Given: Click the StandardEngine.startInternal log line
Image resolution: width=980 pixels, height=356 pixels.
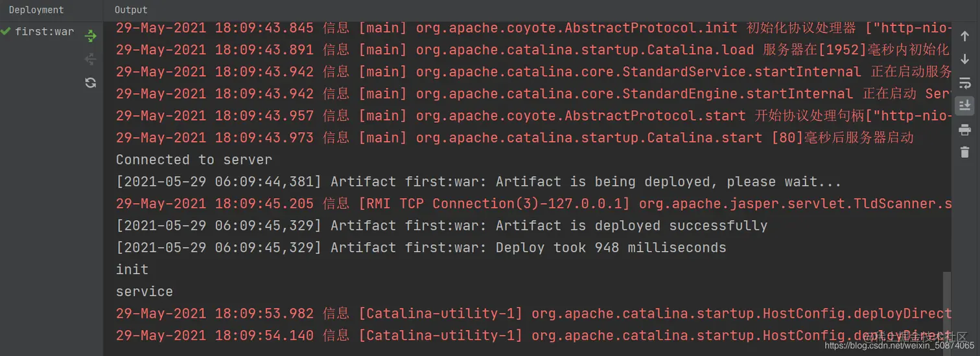Looking at the screenshot, I should tap(533, 93).
